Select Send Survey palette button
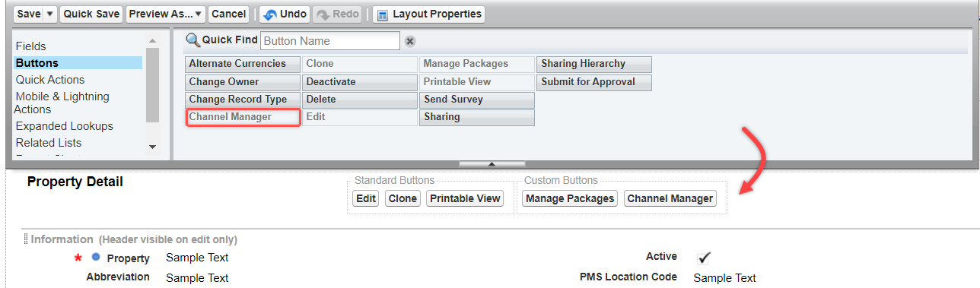This screenshot has height=288, width=980. coord(477,100)
